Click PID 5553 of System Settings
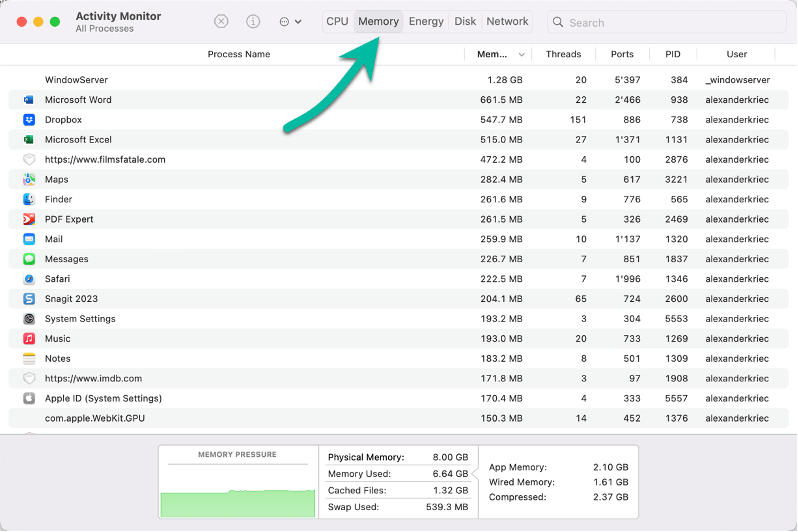 (x=676, y=319)
